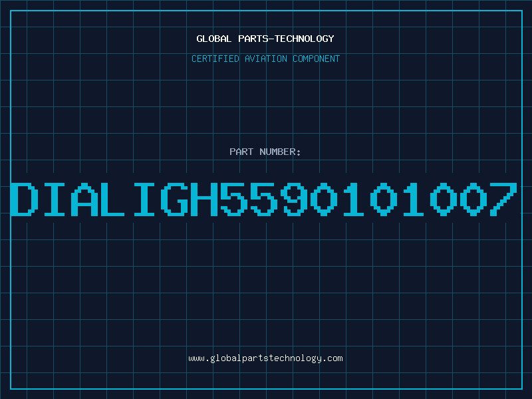Click the word GLOBAL in the header
The image size is (532, 399).
click(x=213, y=39)
